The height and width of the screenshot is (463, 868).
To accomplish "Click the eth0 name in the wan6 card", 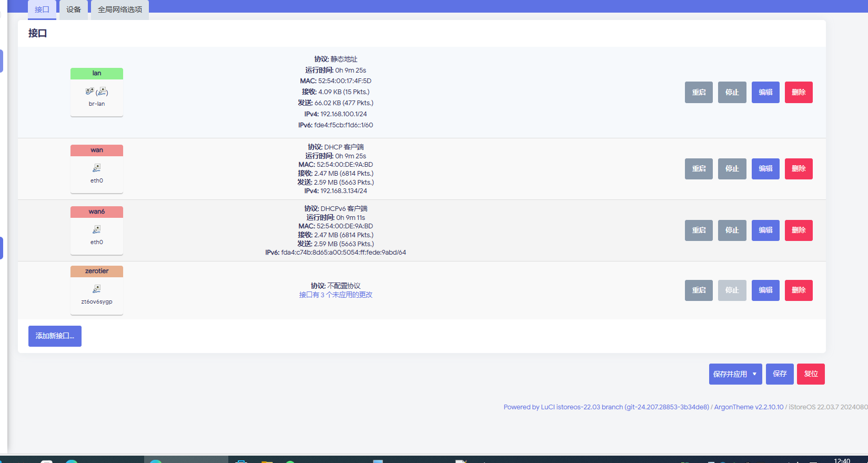I will pos(97,243).
